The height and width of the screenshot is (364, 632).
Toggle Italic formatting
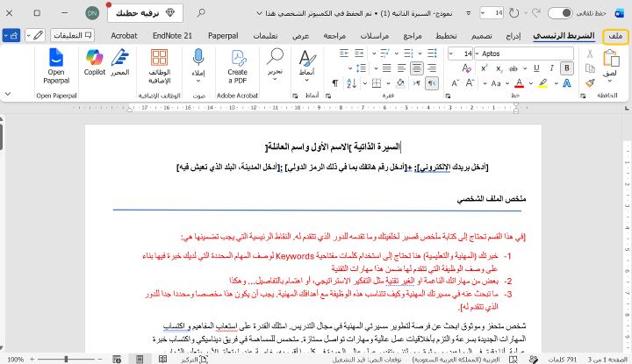[551, 68]
